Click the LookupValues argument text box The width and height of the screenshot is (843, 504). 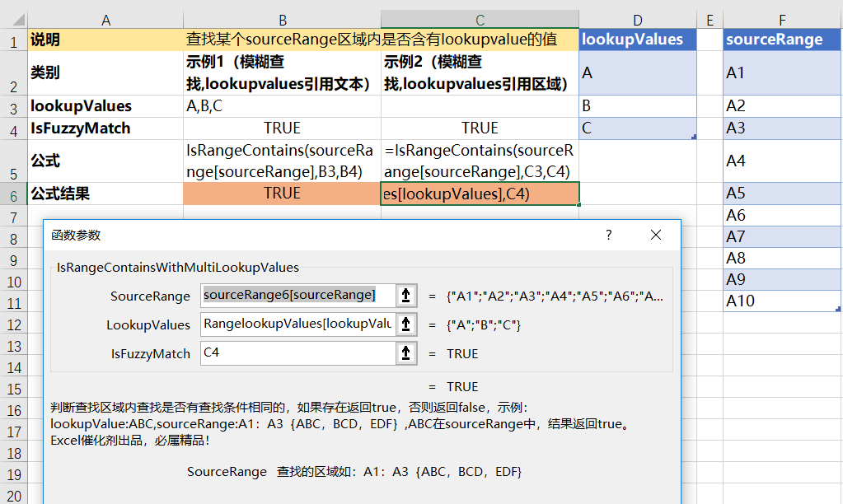298,324
